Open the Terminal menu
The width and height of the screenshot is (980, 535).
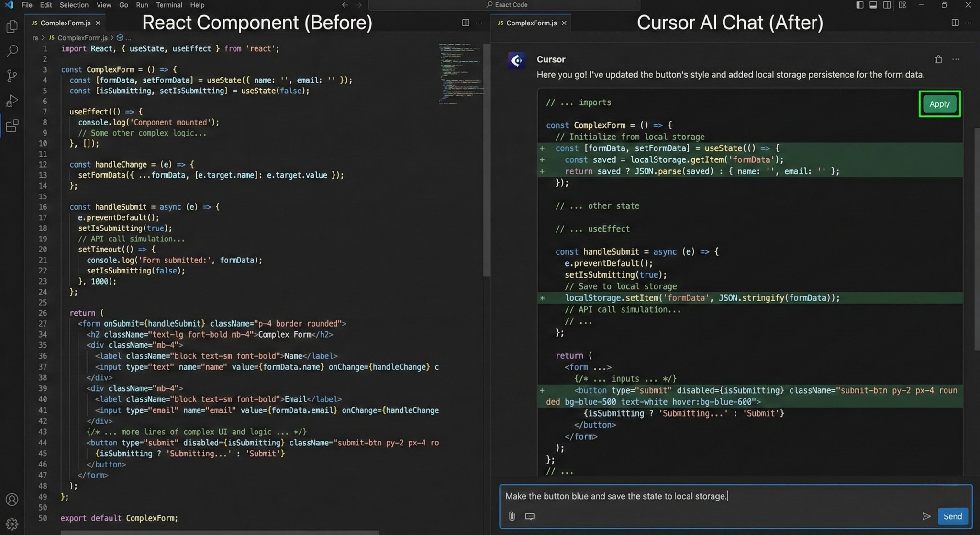(169, 5)
